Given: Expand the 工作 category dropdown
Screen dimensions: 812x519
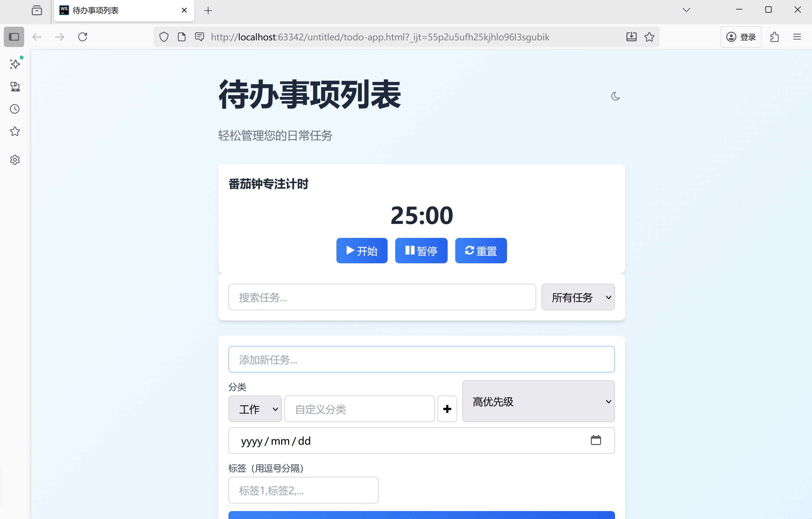Looking at the screenshot, I should [x=254, y=409].
